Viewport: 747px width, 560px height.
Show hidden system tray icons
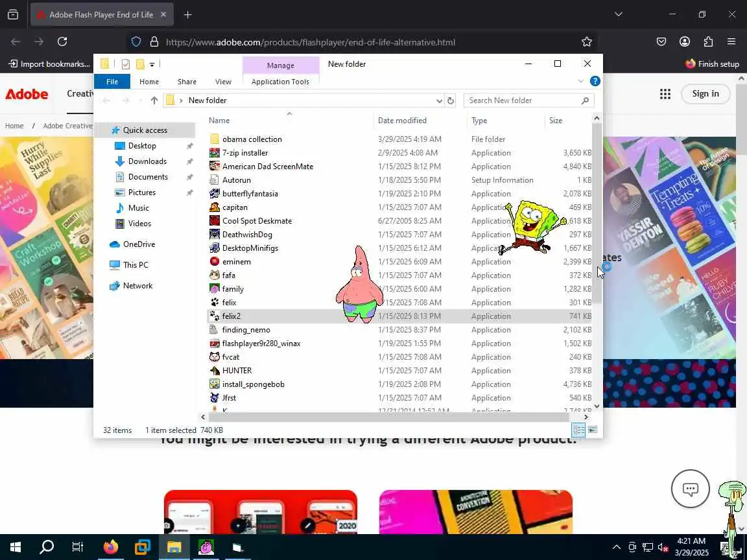pos(617,546)
